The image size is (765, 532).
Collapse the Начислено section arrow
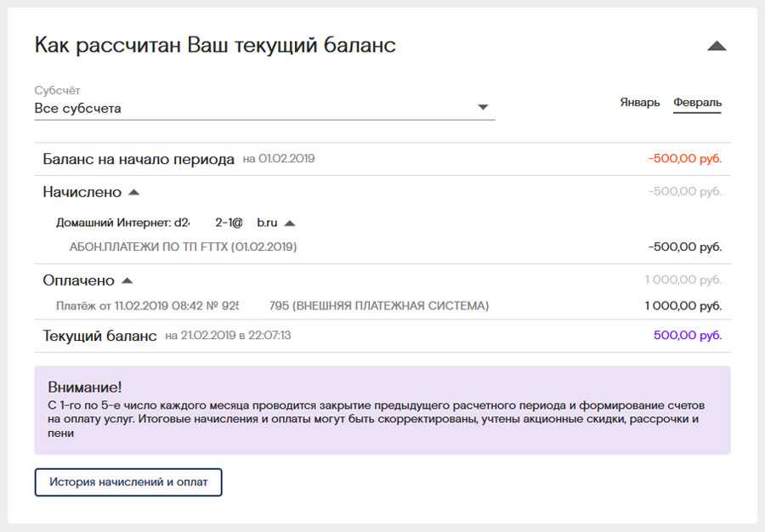point(134,192)
